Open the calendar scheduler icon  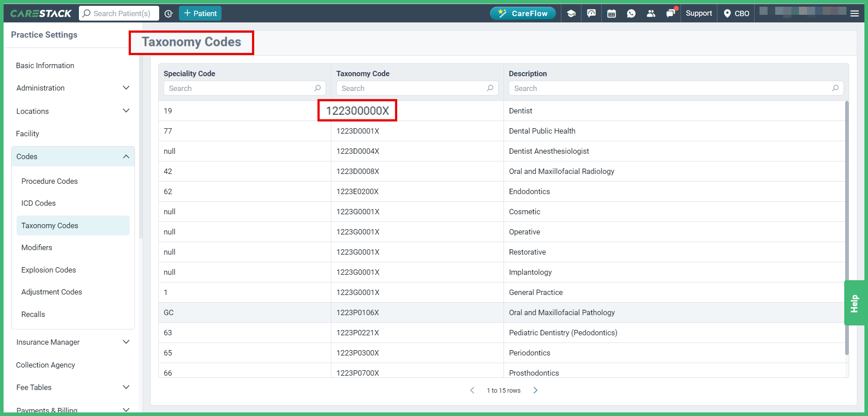[611, 13]
